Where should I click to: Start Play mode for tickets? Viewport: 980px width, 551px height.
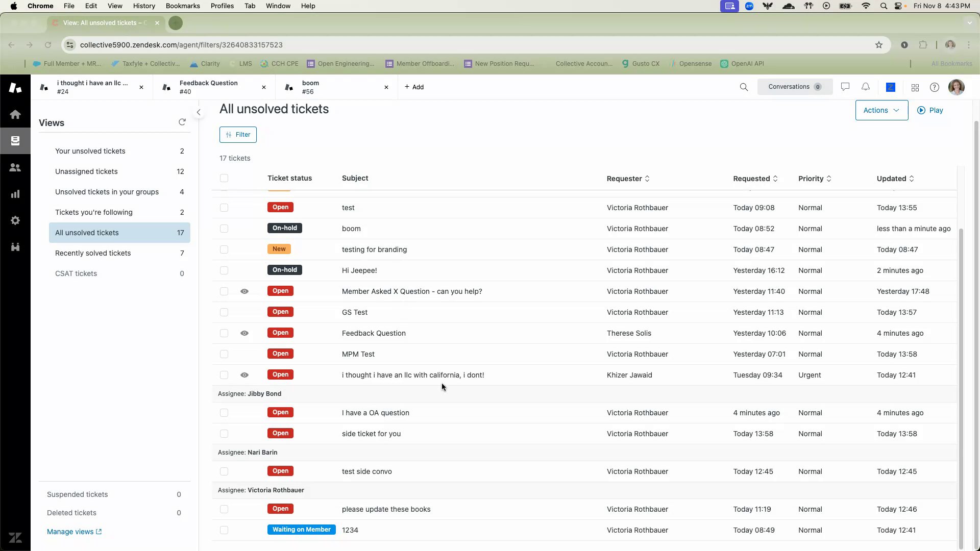click(930, 110)
